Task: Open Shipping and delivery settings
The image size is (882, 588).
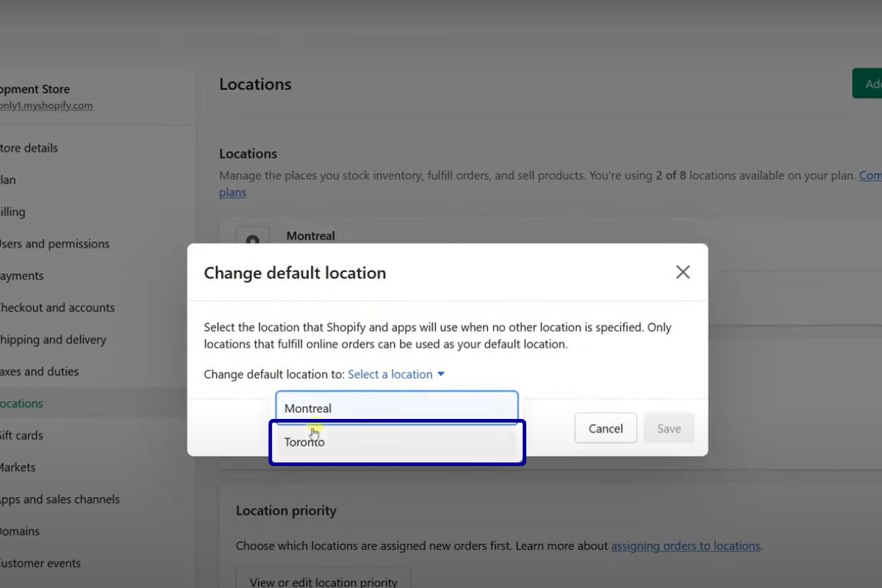Action: click(x=52, y=340)
